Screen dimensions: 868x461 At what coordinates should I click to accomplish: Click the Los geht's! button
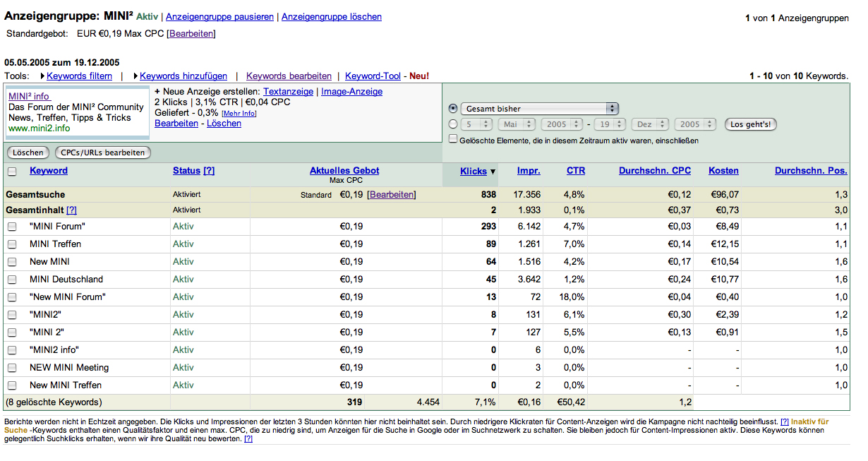coord(751,124)
